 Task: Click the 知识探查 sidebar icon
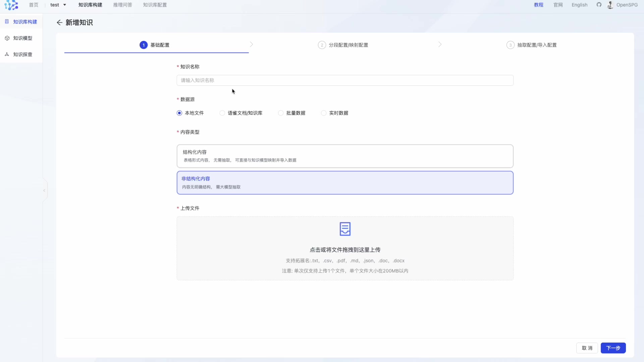click(7, 54)
